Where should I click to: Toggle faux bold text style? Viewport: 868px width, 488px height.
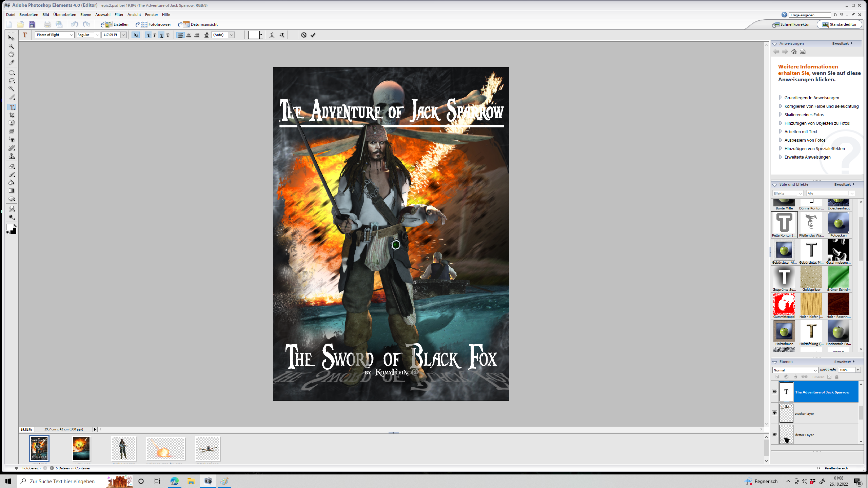point(149,35)
